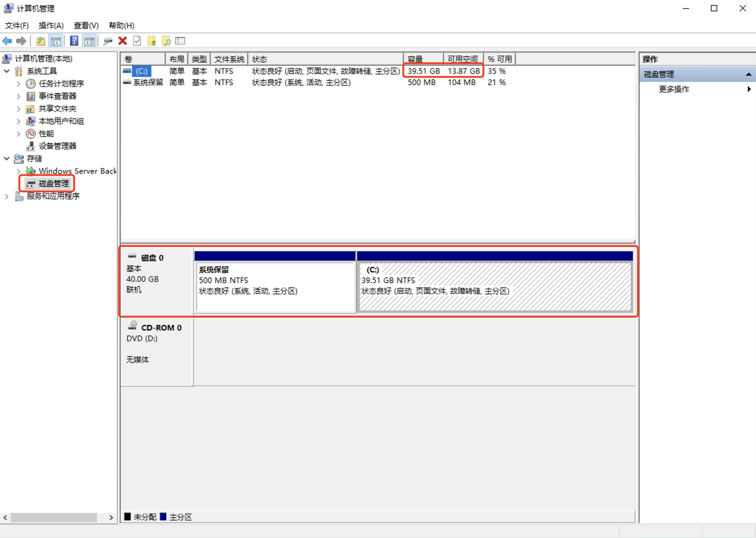
Task: Click the 104 MB free space cell
Action: [x=461, y=82]
